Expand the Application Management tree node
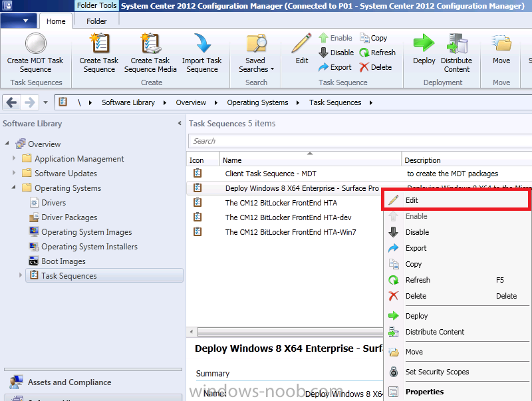The image size is (532, 401). coord(14,158)
